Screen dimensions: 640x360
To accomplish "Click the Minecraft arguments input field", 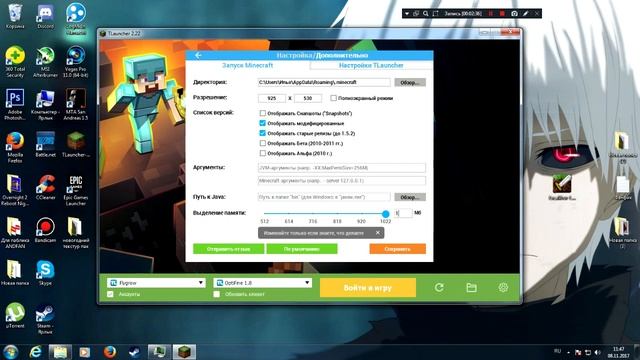I will [342, 180].
